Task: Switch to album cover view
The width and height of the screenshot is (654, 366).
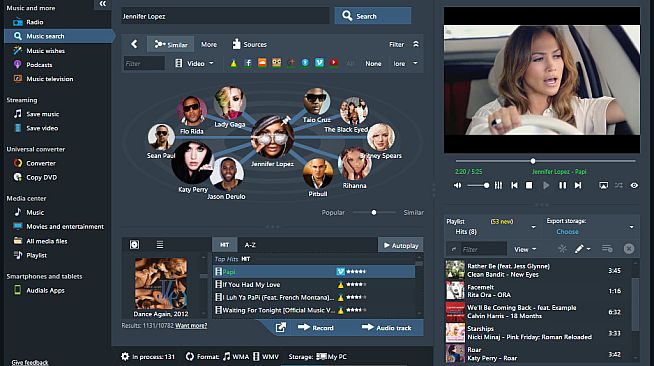Action: click(134, 245)
